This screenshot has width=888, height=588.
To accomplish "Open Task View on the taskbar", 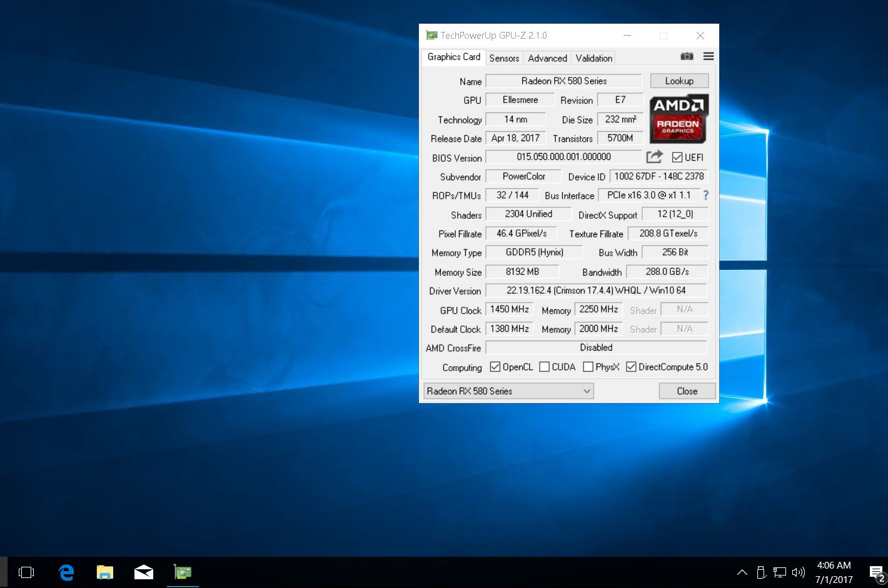I will point(26,572).
